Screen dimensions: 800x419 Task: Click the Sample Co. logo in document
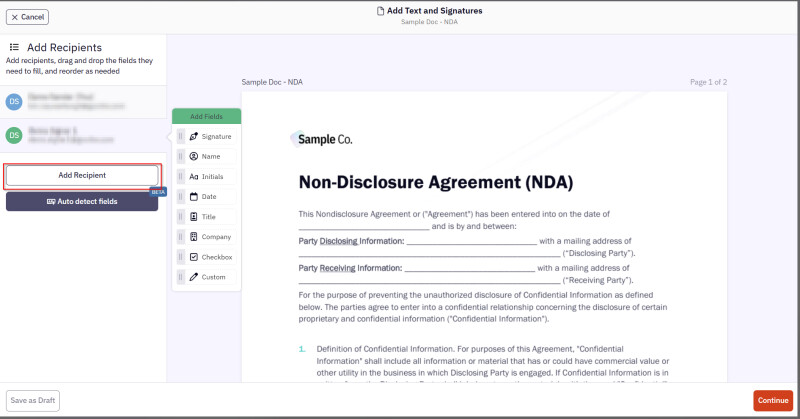tap(320, 140)
